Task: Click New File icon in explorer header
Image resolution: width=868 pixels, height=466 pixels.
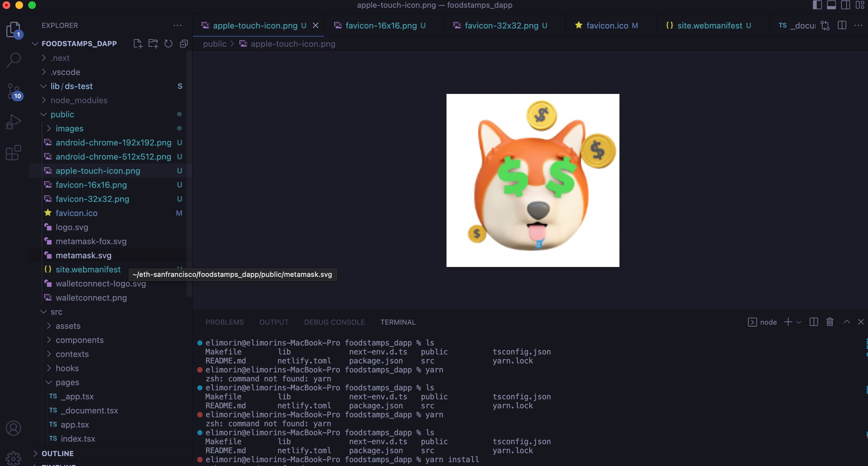Action: [138, 44]
